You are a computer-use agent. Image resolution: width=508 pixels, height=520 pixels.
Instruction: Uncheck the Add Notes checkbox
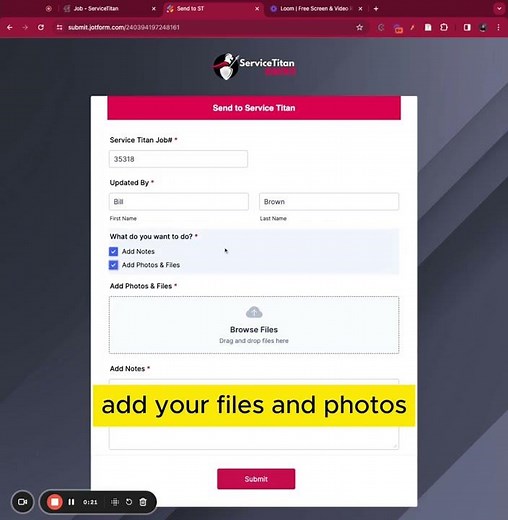tap(113, 251)
